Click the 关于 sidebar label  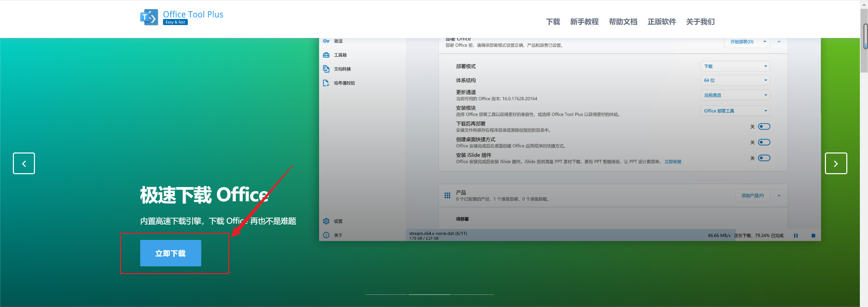click(338, 235)
